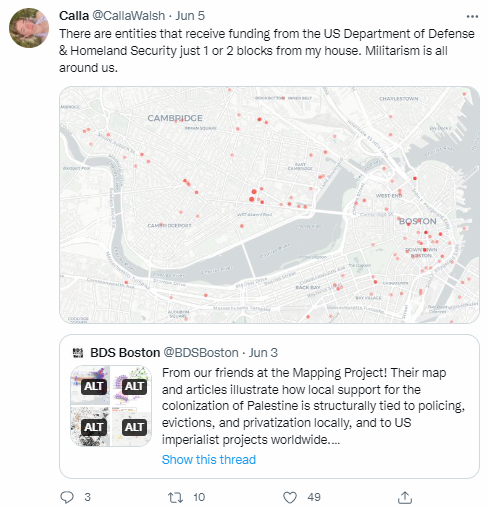Open the @CallaWalsh handle
This screenshot has width=488, height=507.
tap(128, 16)
